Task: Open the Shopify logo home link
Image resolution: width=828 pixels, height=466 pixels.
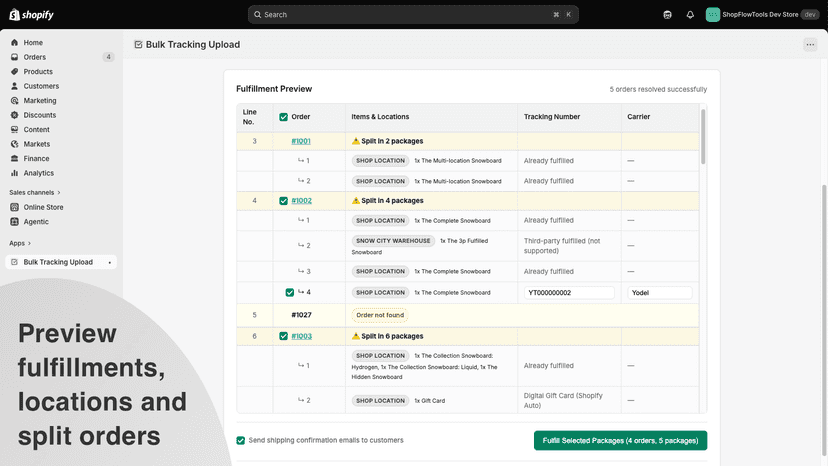Action: click(32, 15)
